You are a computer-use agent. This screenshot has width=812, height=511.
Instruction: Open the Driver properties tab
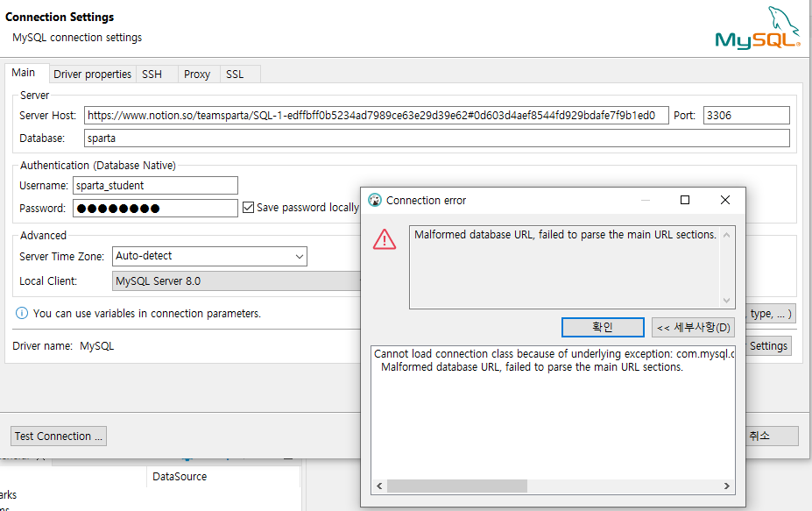coord(93,75)
